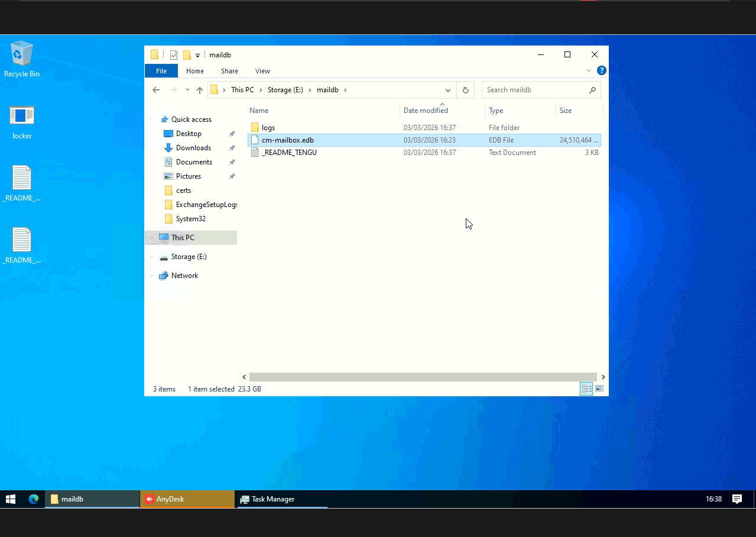The height and width of the screenshot is (537, 756).
Task: Open Downloads in Quick access
Action: tap(193, 148)
